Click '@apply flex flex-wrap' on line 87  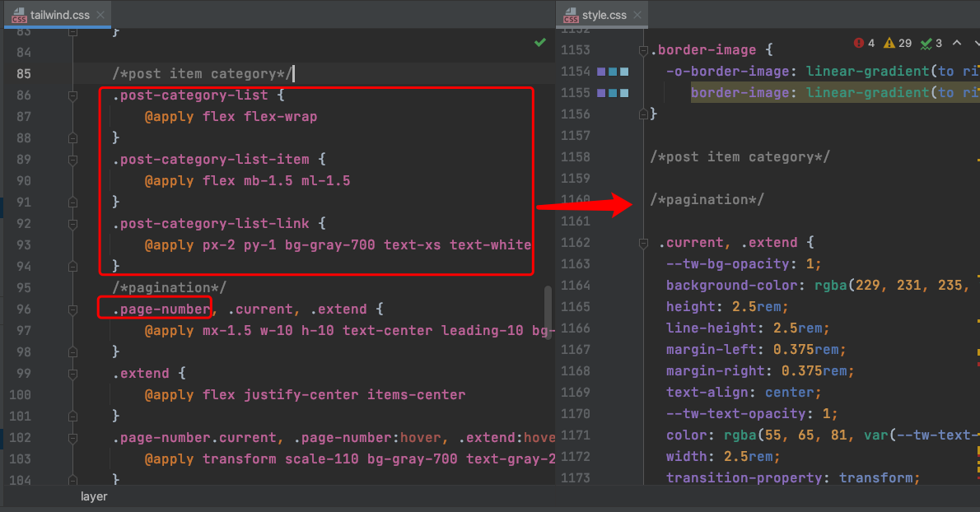coord(231,117)
